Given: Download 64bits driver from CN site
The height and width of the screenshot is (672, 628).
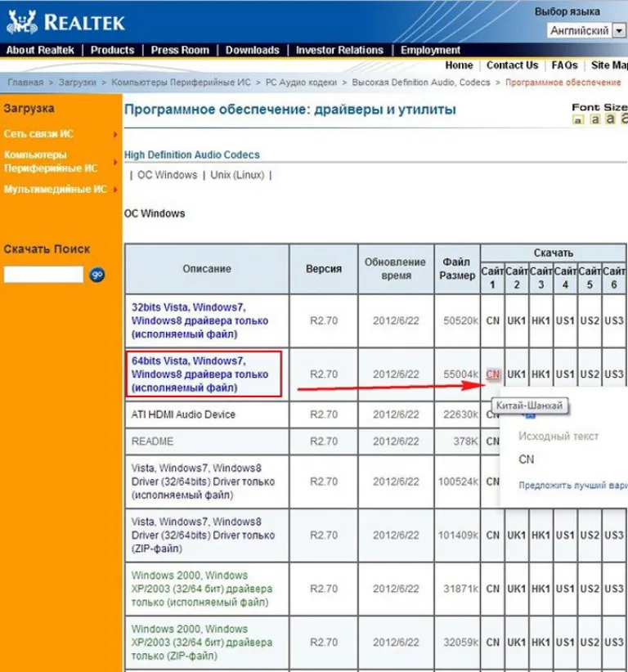Looking at the screenshot, I should point(492,374).
